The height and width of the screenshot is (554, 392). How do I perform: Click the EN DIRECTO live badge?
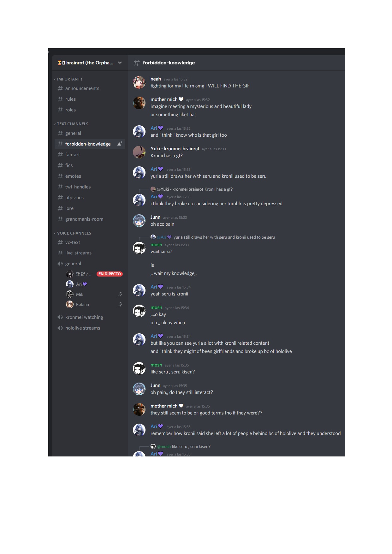click(x=110, y=274)
